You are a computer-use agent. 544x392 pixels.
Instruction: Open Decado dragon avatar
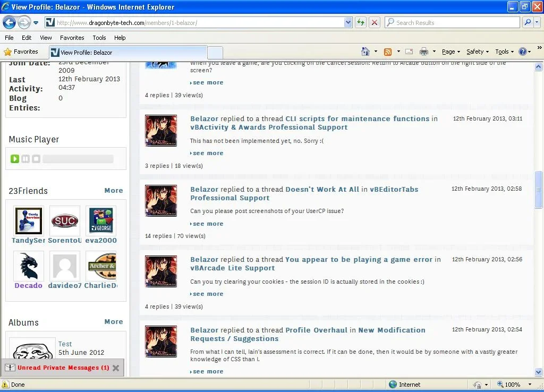tap(29, 266)
